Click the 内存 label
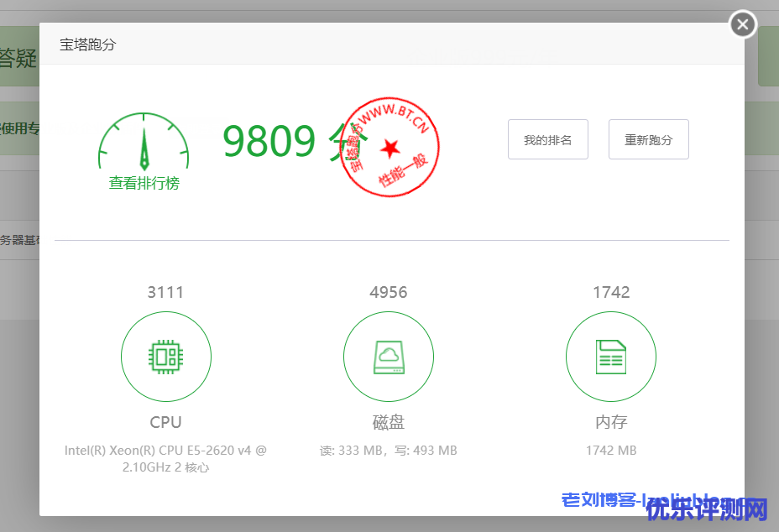This screenshot has height=532, width=779. click(611, 422)
